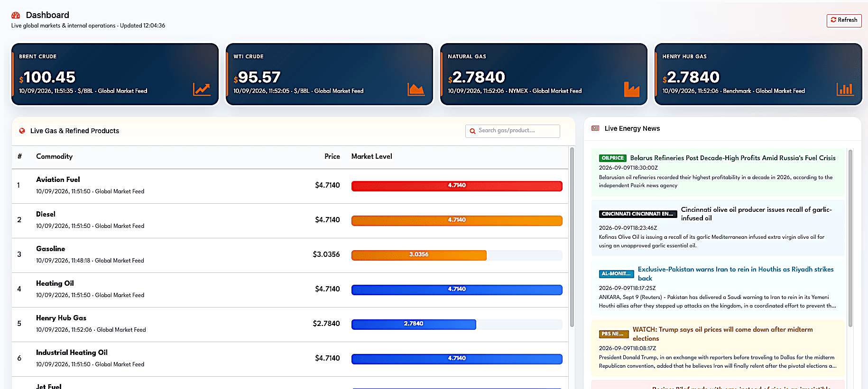This screenshot has height=389, width=868.
Task: Click the AL-MONIT... source badge
Action: click(616, 274)
